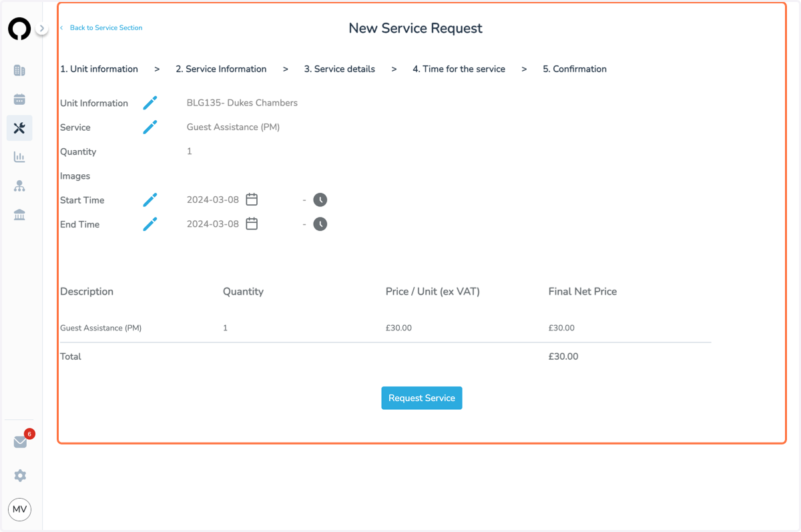Open the bank building icon in sidebar
Viewport: 801px width, 532px height.
(19, 215)
